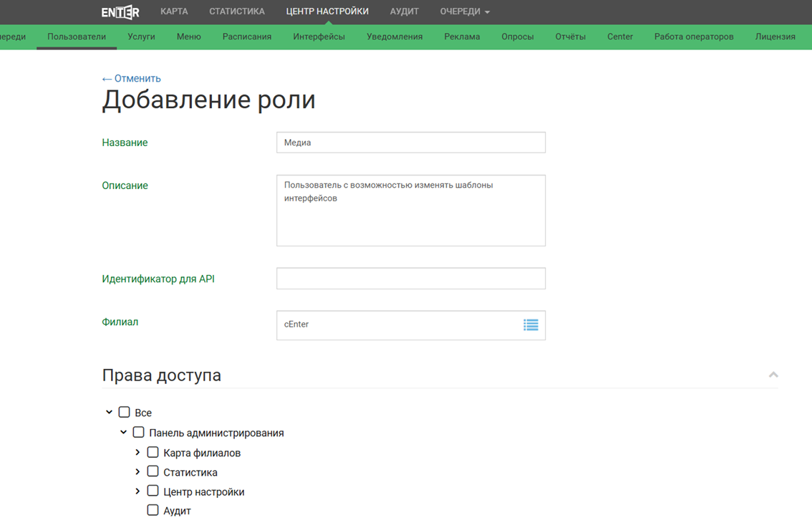The width and height of the screenshot is (812, 523).
Task: Toggle the Карта филиалов checkbox
Action: [x=153, y=453]
